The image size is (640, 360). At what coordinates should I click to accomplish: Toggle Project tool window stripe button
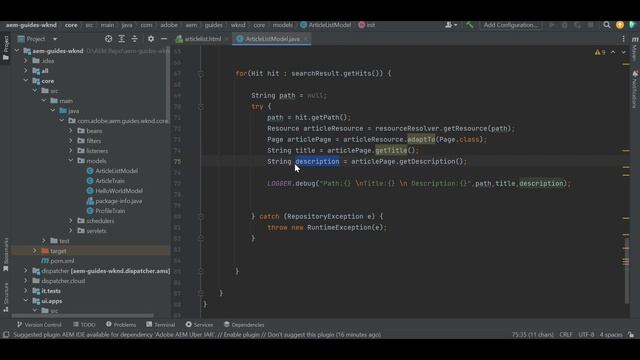6,48
